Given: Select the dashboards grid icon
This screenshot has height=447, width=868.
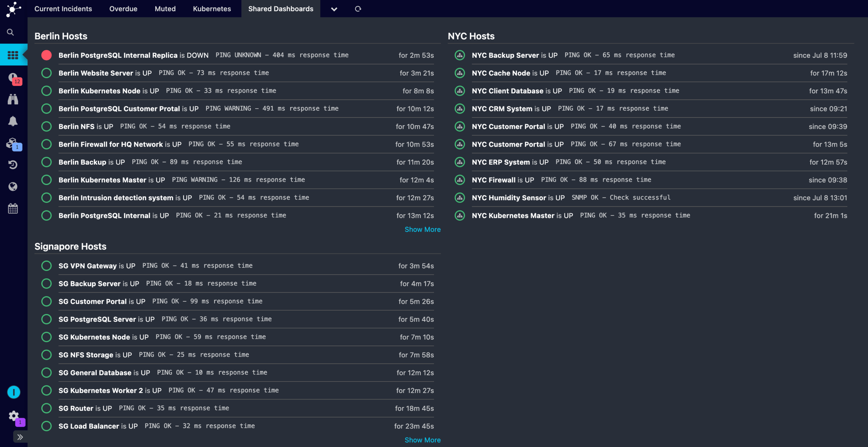Looking at the screenshot, I should pyautogui.click(x=13, y=55).
